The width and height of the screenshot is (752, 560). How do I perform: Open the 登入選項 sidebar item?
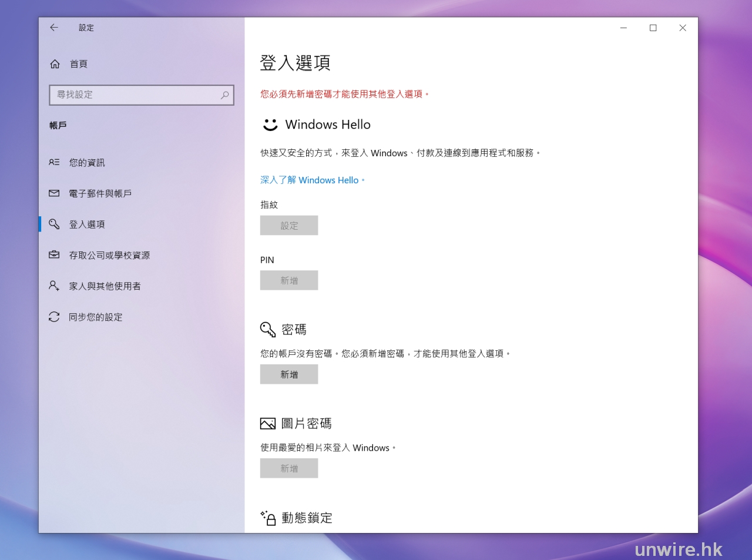pos(87,224)
